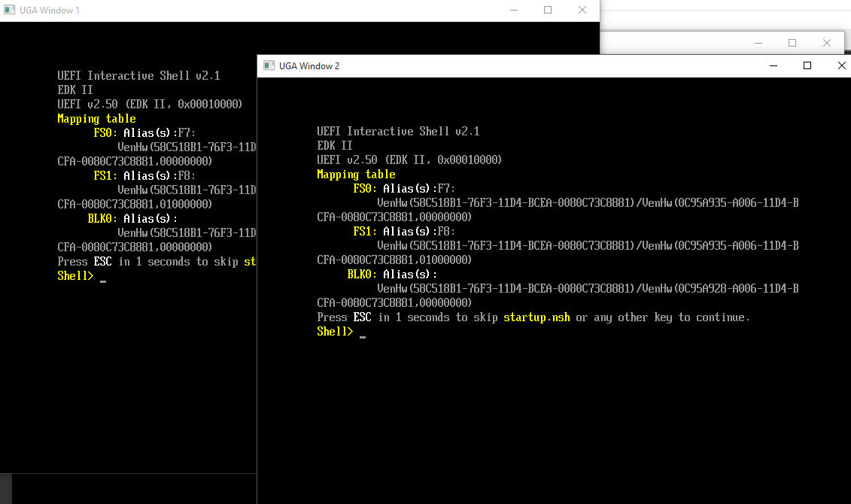Maximize UGA Window 2
The width and height of the screenshot is (851, 504).
[807, 65]
